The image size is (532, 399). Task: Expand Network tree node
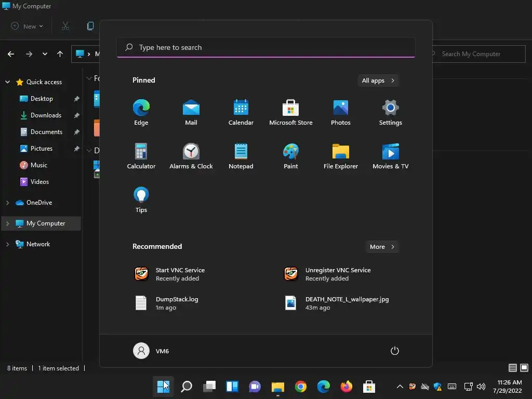point(7,244)
